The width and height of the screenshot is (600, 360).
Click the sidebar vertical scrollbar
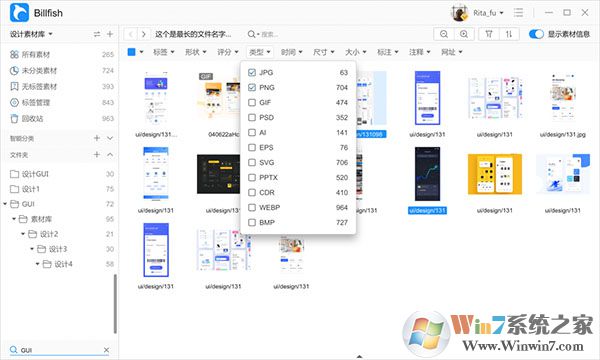coord(115,304)
